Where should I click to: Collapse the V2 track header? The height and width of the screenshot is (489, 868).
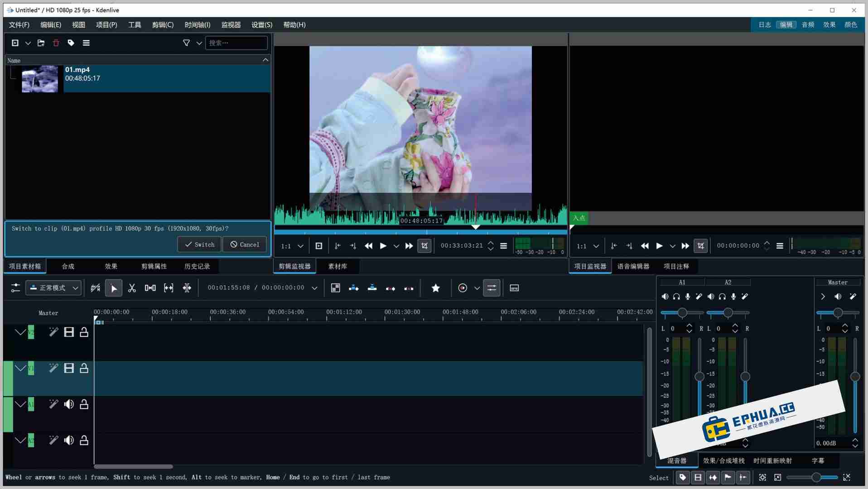pyautogui.click(x=20, y=332)
